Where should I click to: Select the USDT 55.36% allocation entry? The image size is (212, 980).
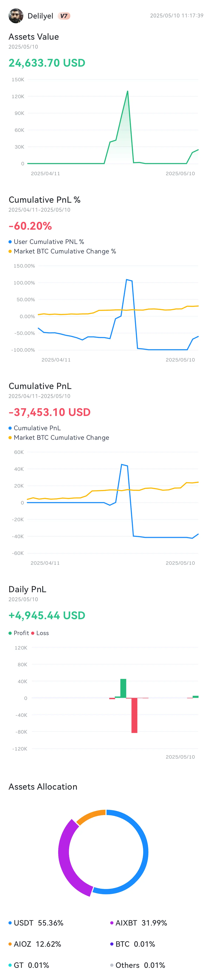36,923
